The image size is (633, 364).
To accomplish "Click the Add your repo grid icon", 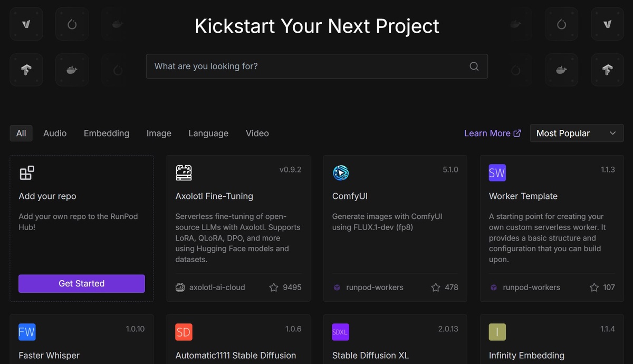I will tap(27, 173).
